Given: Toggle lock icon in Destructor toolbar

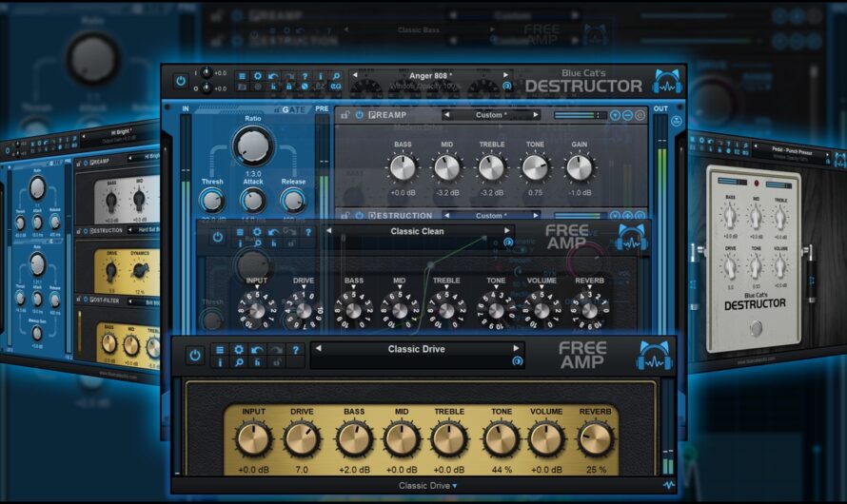Looking at the screenshot, I should tap(289, 87).
